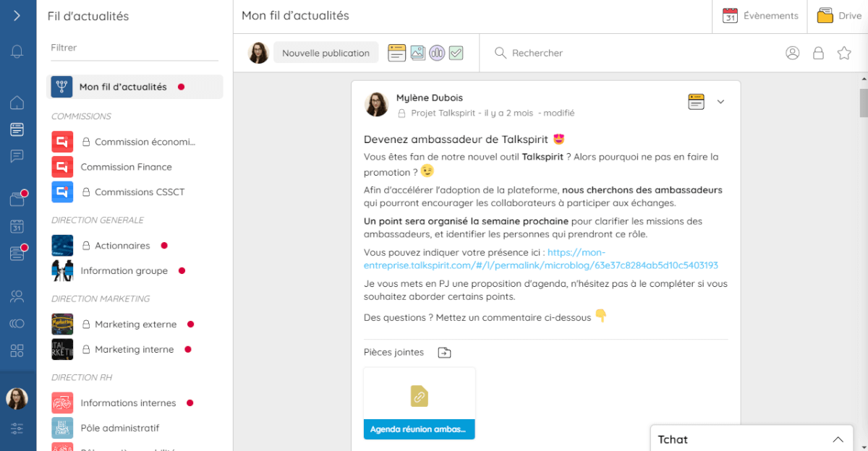Open the contacts people icon in the sidebar
This screenshot has width=868, height=451.
coord(17,296)
